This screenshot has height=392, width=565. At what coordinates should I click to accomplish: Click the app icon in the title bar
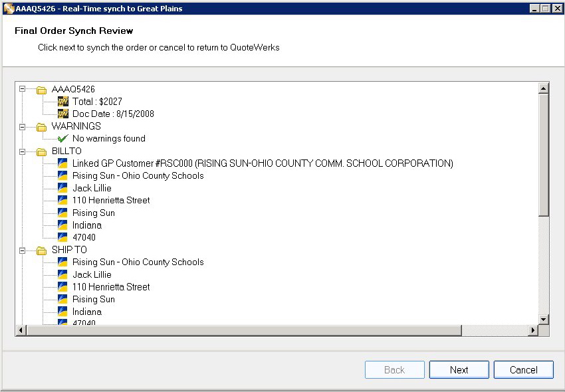[9, 9]
